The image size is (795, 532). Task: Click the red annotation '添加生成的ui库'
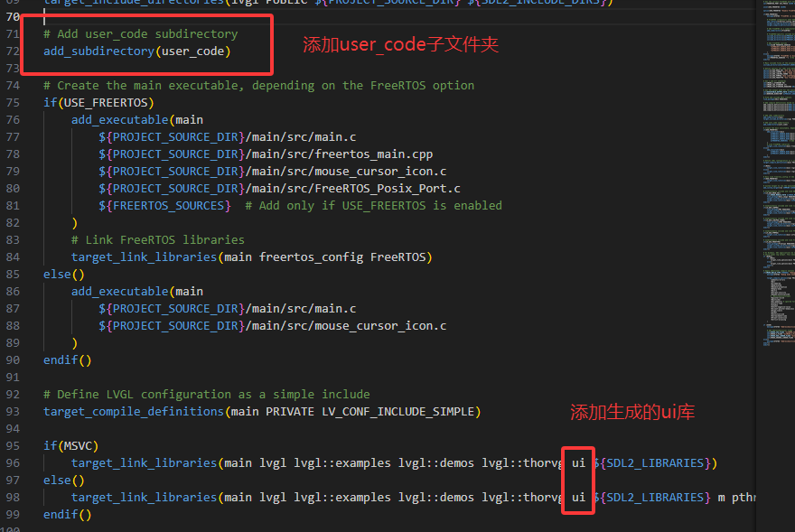[x=631, y=413]
